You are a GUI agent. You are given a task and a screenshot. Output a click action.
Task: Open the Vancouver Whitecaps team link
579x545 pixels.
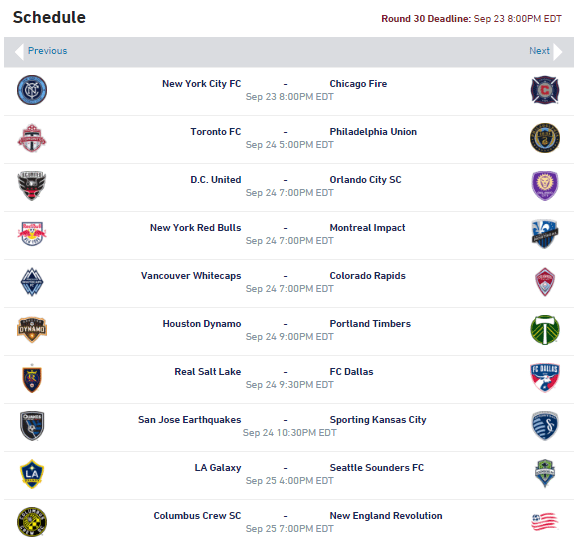pyautogui.click(x=191, y=276)
